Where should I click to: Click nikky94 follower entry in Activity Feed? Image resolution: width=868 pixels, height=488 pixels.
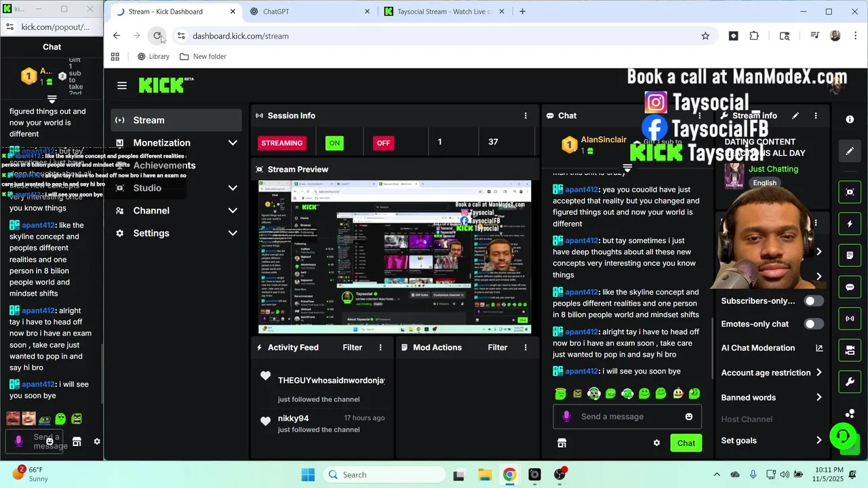(x=323, y=424)
